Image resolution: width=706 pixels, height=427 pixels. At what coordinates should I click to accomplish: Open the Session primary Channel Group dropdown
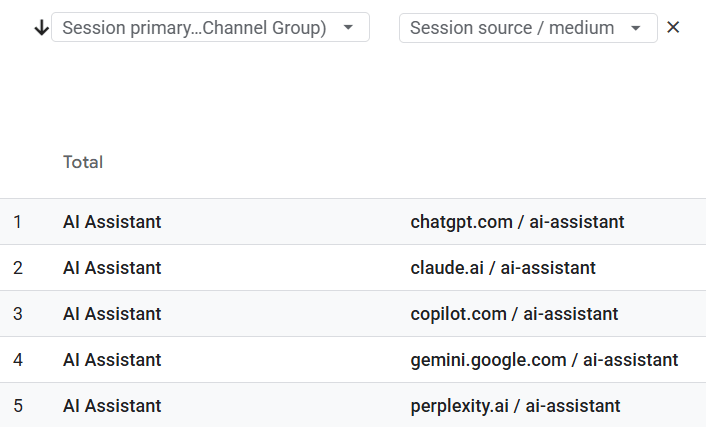pyautogui.click(x=210, y=27)
